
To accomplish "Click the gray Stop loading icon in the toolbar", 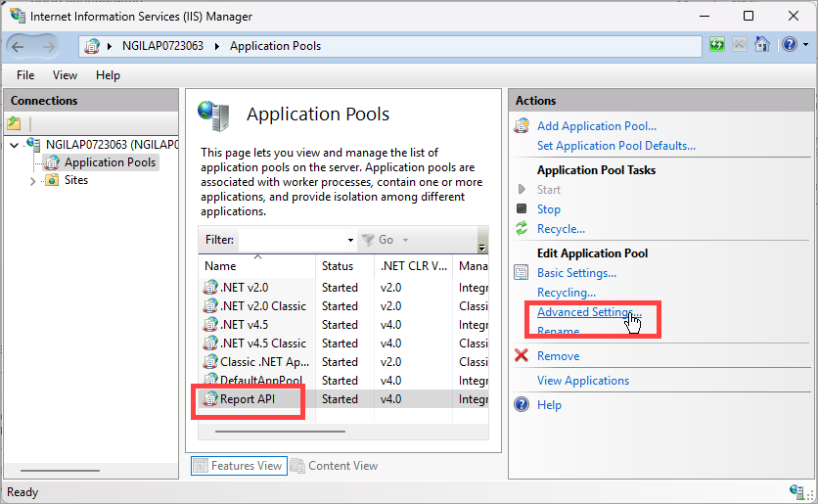I will pos(739,45).
